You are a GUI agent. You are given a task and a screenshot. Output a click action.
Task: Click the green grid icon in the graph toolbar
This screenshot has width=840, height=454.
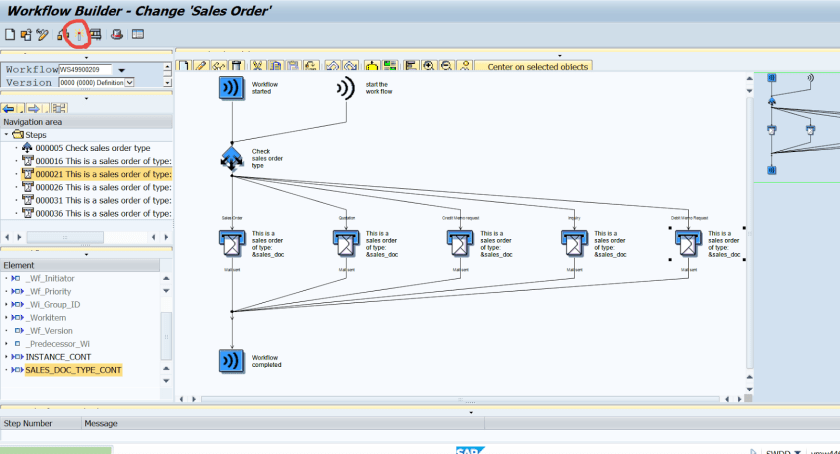pos(390,66)
